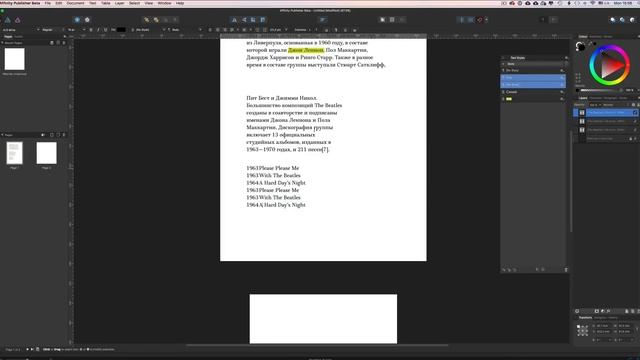Select justify paragraph icon
The width and height of the screenshot is (640, 360).
pyautogui.click(x=232, y=30)
